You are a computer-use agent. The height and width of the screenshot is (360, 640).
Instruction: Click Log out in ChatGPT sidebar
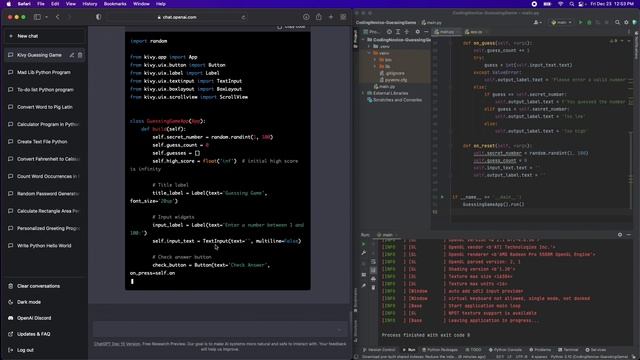click(x=45, y=350)
